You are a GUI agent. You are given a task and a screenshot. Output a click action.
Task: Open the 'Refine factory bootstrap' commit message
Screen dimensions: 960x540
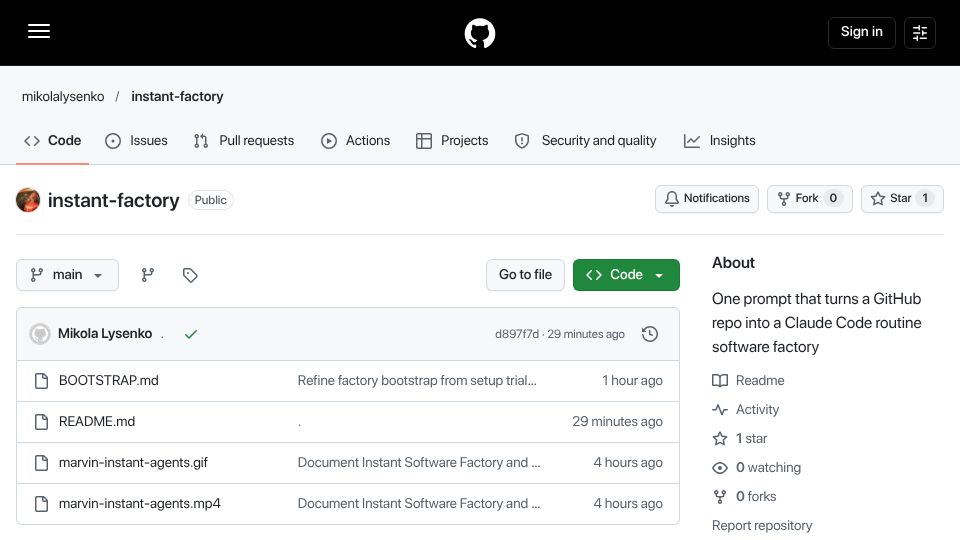(417, 380)
